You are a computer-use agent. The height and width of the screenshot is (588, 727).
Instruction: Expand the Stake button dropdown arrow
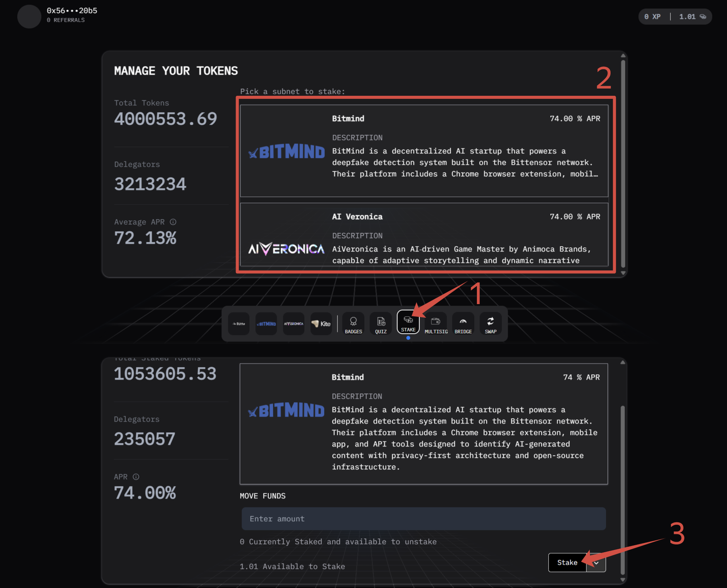tap(596, 563)
